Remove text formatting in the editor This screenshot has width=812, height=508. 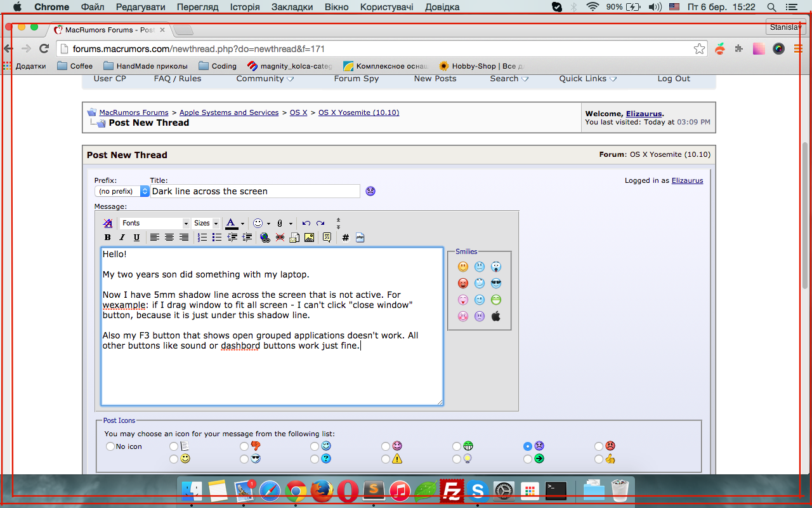click(x=108, y=223)
